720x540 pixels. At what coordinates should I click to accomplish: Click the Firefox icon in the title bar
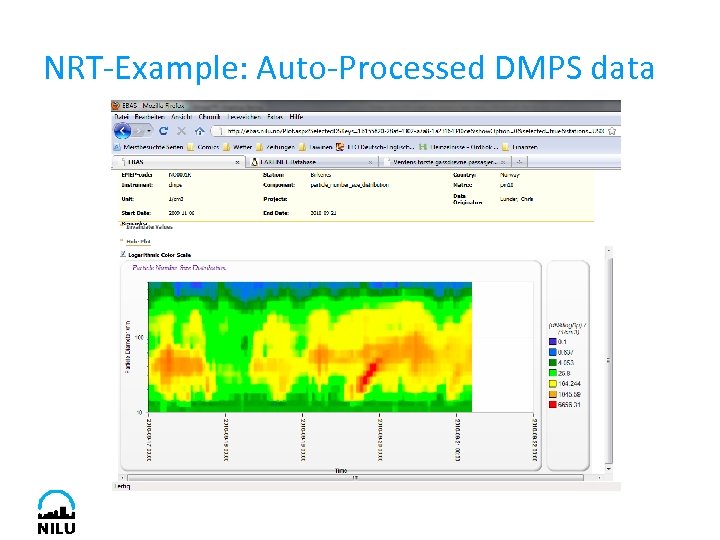pyautogui.click(x=116, y=106)
